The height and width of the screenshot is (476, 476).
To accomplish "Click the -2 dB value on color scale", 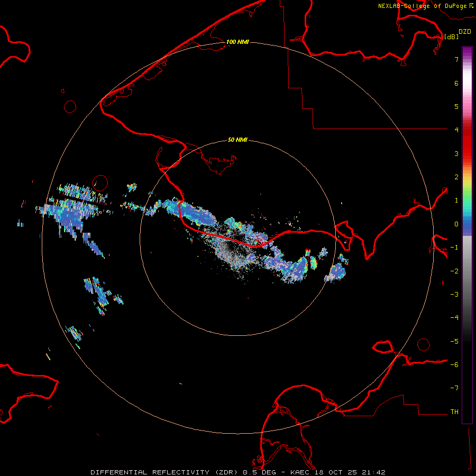I will [x=454, y=271].
